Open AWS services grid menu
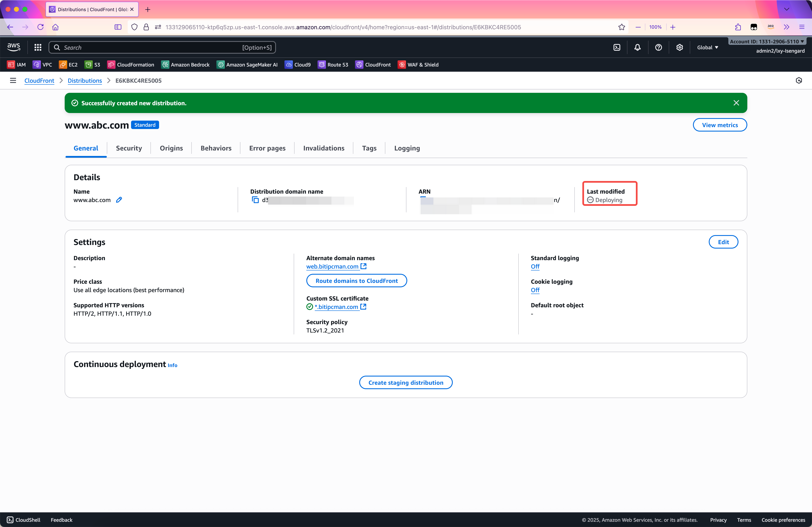The width and height of the screenshot is (812, 527). pos(38,47)
